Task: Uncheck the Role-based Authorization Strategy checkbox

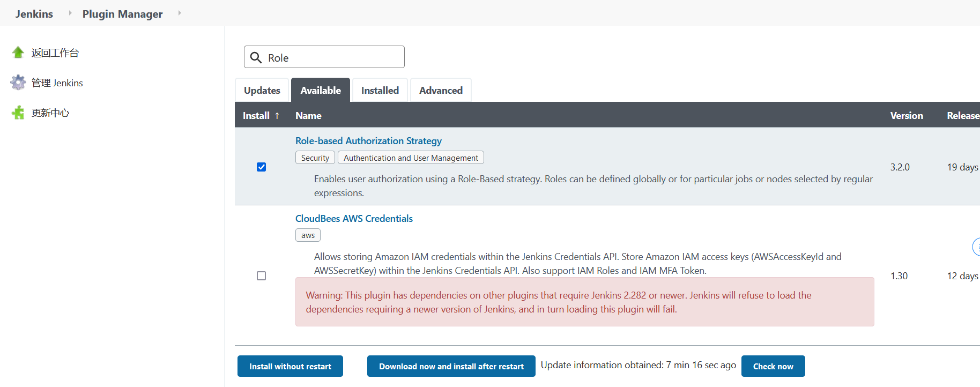Action: [261, 167]
